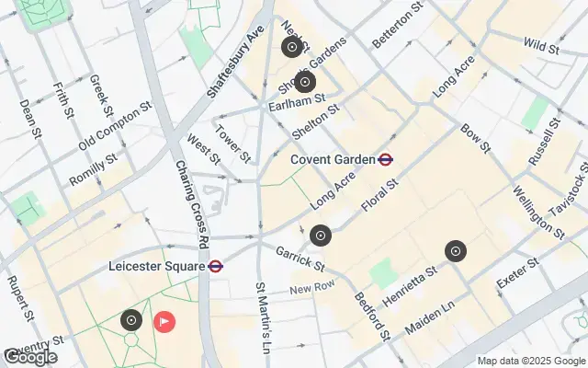Viewport: 588px width, 368px height.
Task: Click the St Martin's Ln label
Action: [x=263, y=318]
